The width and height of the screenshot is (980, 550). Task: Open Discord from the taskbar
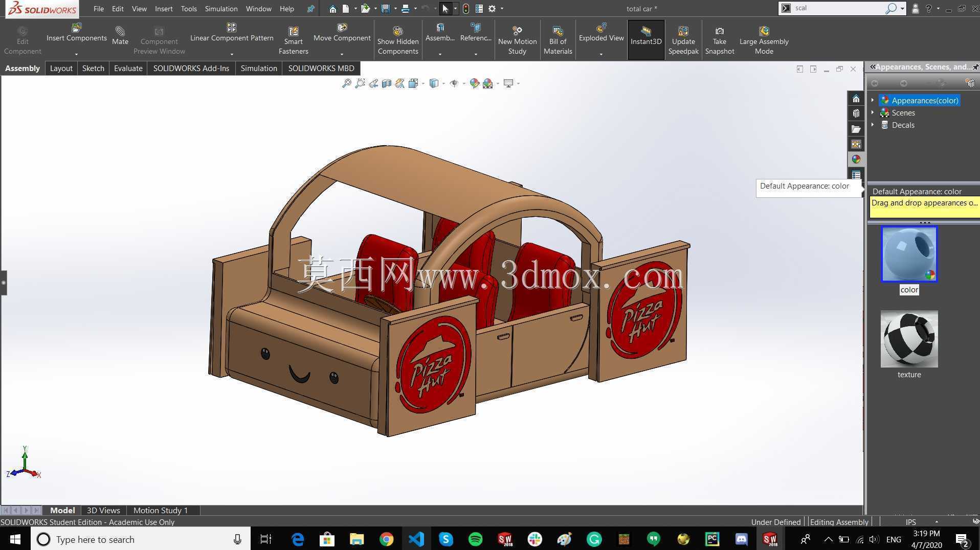[741, 539]
